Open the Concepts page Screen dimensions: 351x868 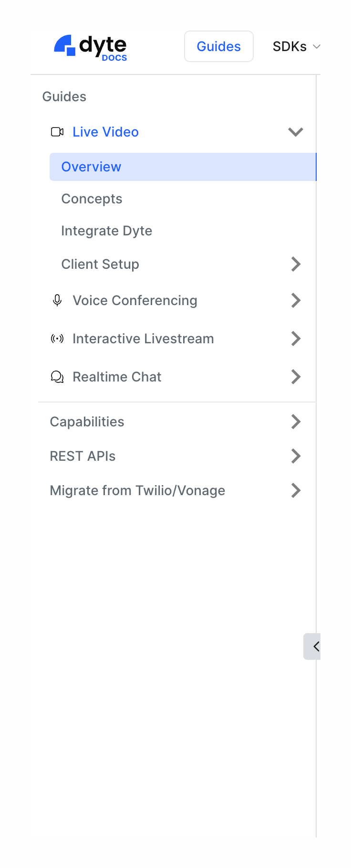click(92, 199)
